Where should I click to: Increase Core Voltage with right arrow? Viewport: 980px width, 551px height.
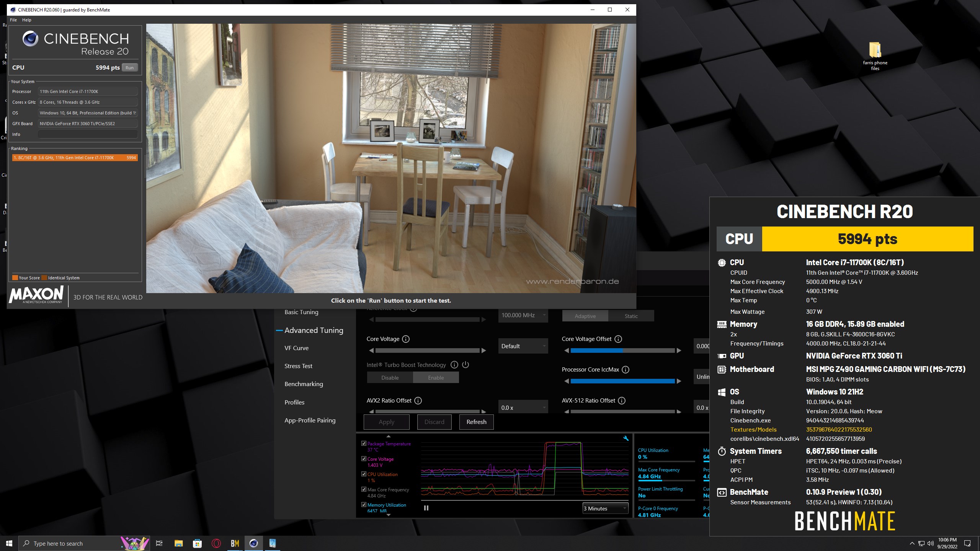point(483,350)
